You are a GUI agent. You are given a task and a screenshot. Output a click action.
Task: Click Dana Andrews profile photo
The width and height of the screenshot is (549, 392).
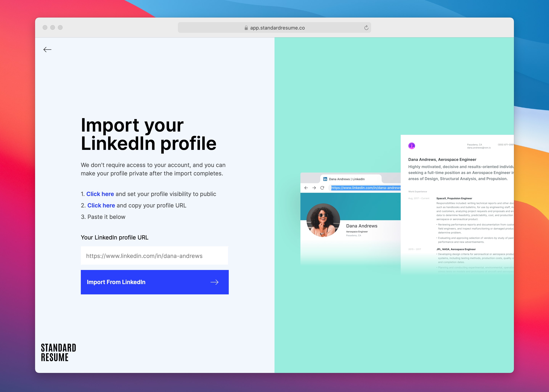click(x=323, y=220)
